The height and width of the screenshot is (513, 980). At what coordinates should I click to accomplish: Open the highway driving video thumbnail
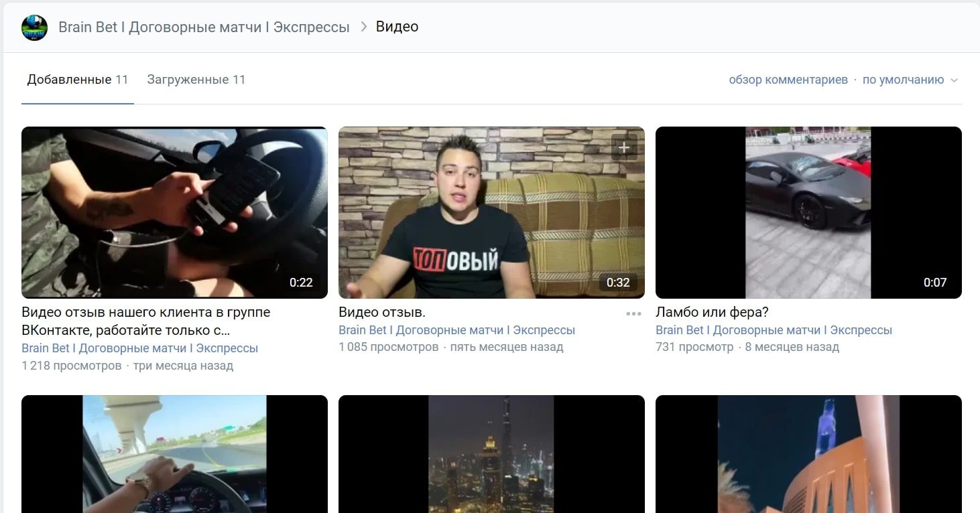tap(174, 454)
